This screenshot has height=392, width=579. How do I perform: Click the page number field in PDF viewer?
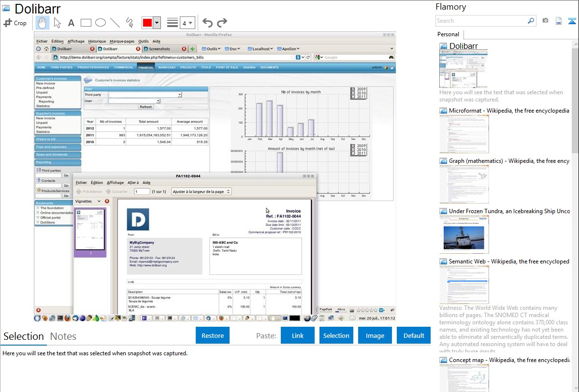click(x=142, y=191)
